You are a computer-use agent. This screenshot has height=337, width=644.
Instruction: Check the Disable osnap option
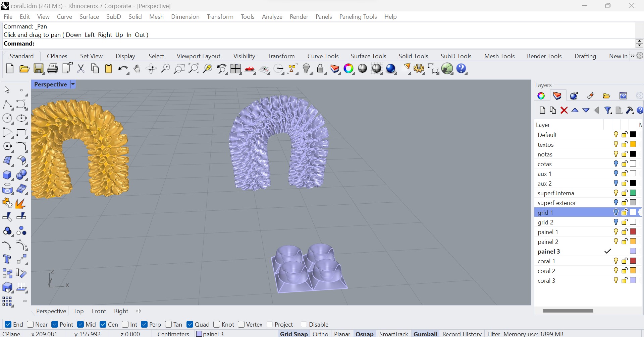304,324
